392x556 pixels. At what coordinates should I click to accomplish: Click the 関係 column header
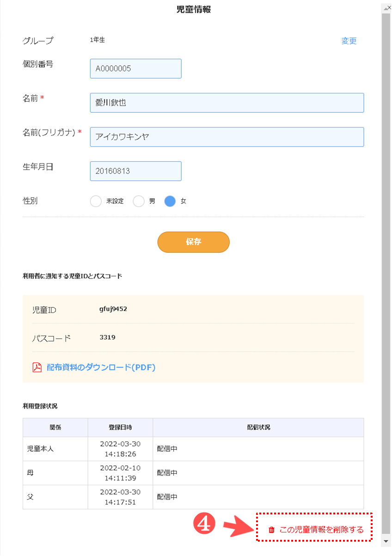[55, 428]
